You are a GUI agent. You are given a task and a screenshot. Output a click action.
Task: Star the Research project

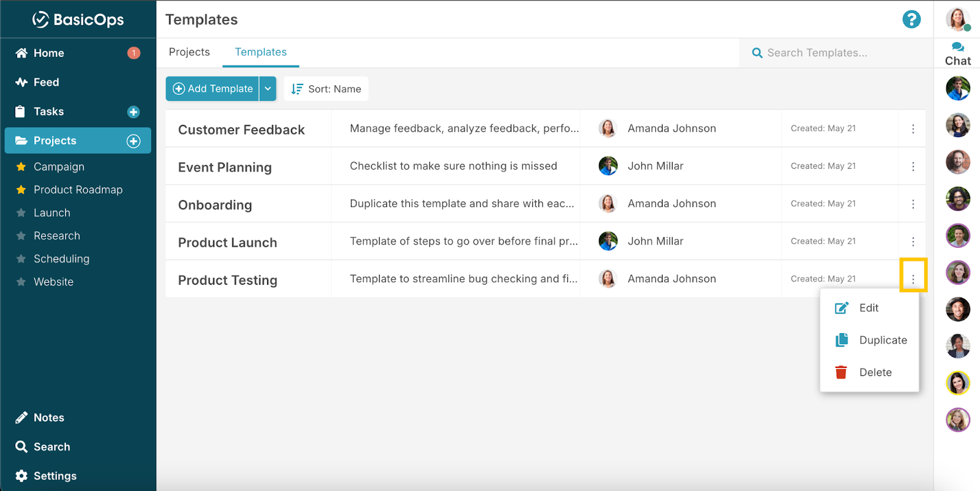21,236
